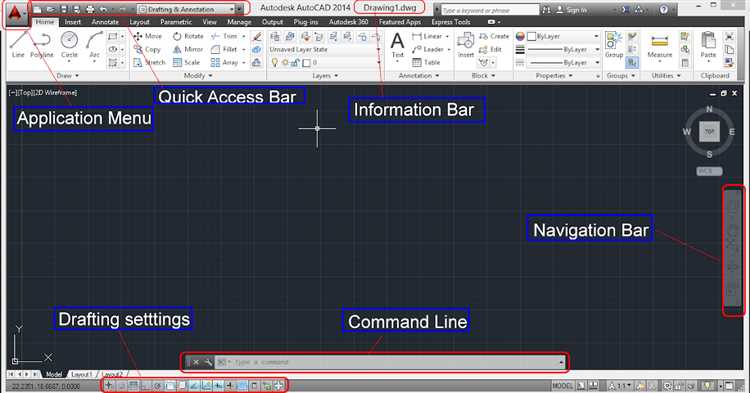The height and width of the screenshot is (393, 750).
Task: Click the Scale tool
Action: 187,62
